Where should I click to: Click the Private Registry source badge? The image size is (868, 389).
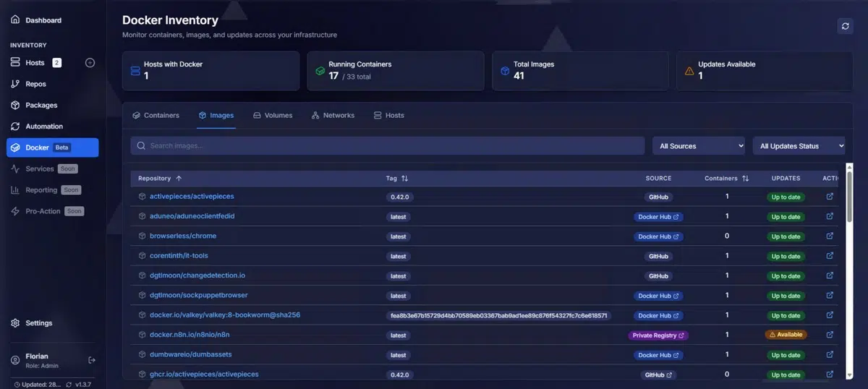[x=658, y=335]
